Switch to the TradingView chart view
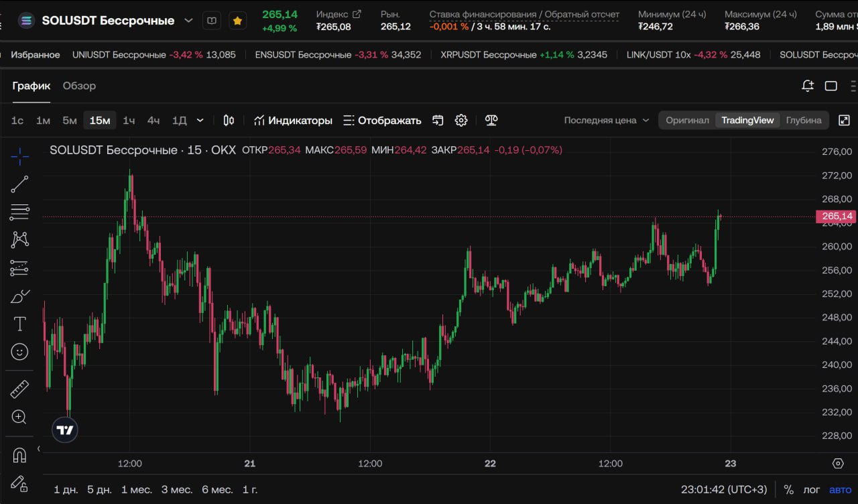858x504 pixels. [747, 121]
